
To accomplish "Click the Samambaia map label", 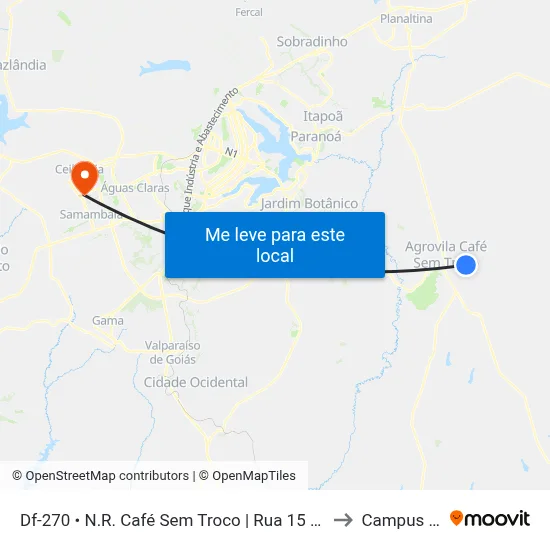I will click(x=91, y=214).
